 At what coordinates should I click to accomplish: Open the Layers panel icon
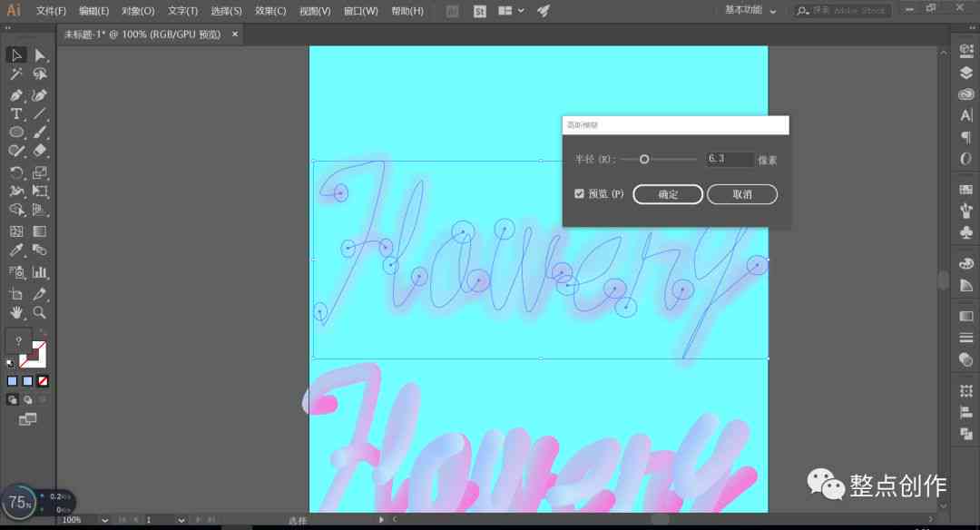[966, 74]
